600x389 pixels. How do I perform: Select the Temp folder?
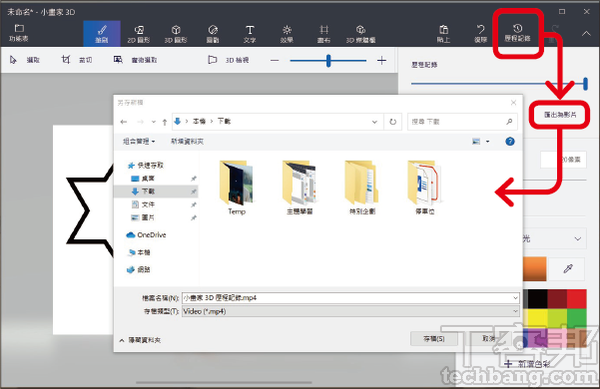236,187
